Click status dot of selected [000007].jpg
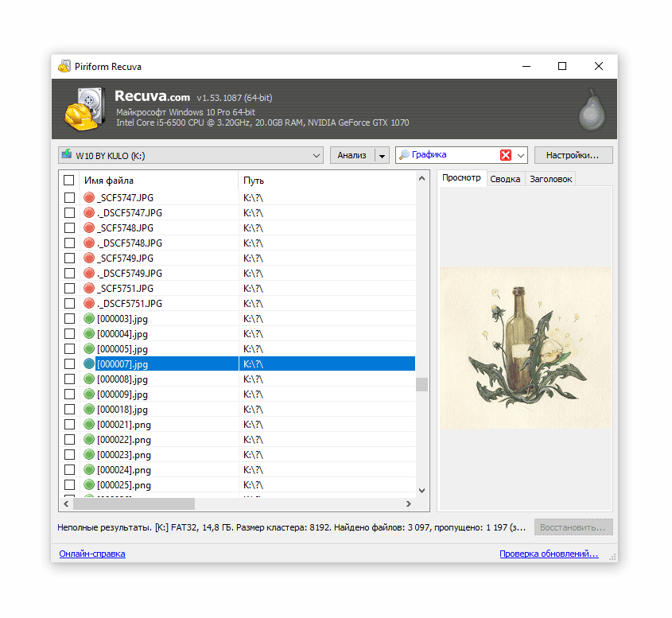Image resolution: width=672 pixels, height=618 pixels. pyautogui.click(x=89, y=363)
